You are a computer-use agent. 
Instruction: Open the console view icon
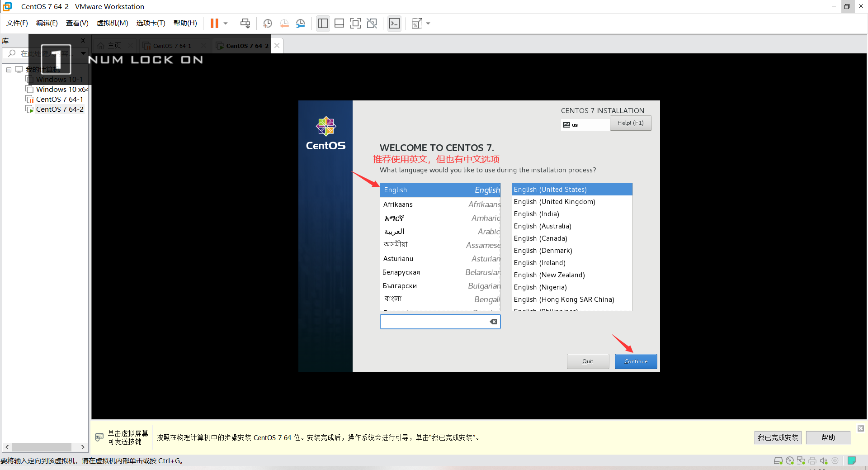click(394, 24)
